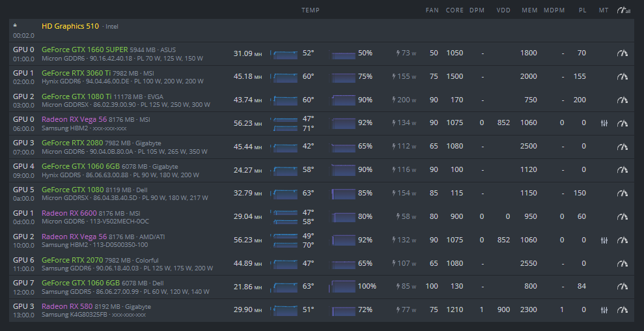Viewport: 644px width, 331px height.
Task: Select the Radeon RX 580 name
Action: tap(67, 307)
